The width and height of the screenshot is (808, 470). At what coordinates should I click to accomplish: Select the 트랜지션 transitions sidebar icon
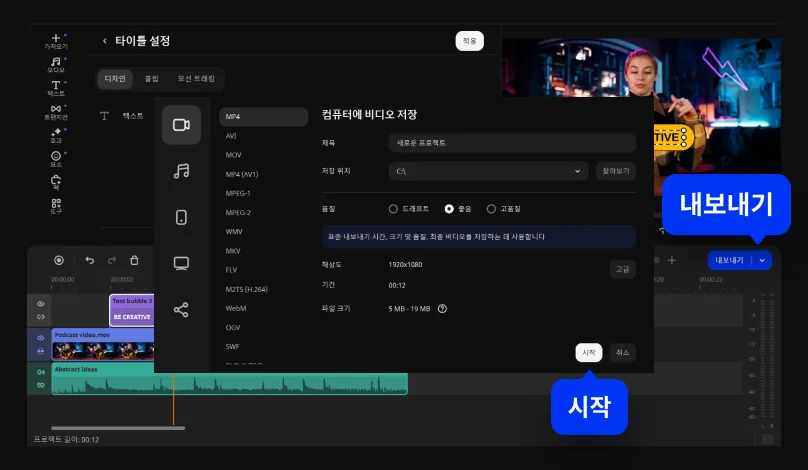tap(56, 111)
